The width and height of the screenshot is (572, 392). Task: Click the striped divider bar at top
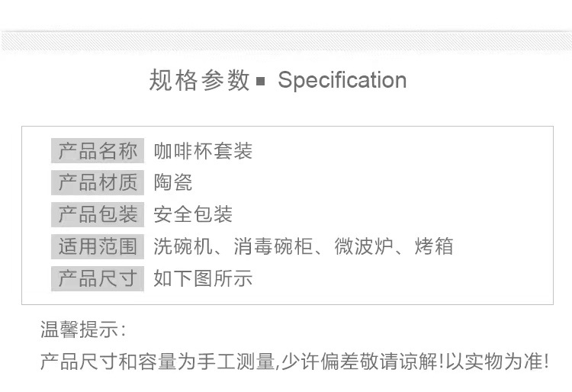(286, 40)
